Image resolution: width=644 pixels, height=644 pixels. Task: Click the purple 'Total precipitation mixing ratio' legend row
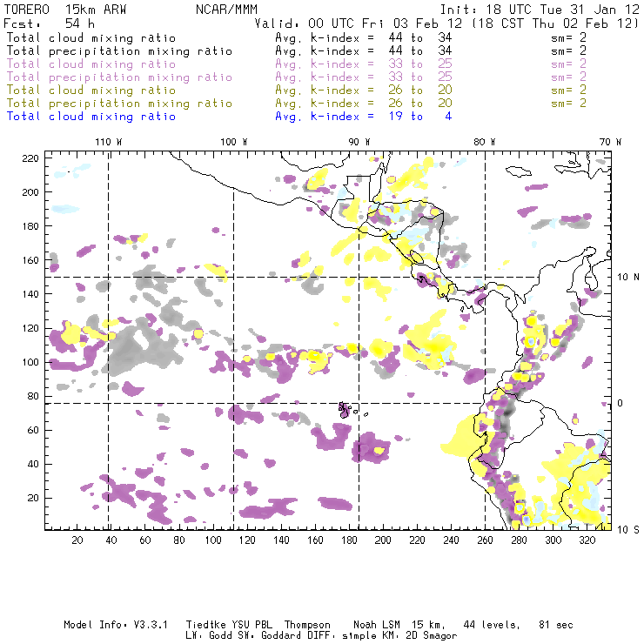click(295, 77)
